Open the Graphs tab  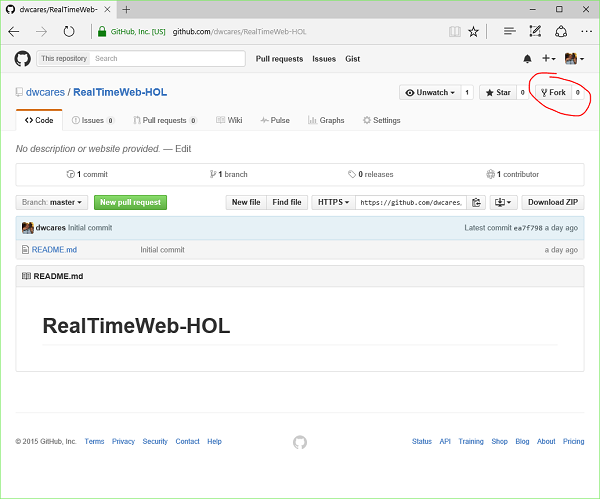click(326, 120)
